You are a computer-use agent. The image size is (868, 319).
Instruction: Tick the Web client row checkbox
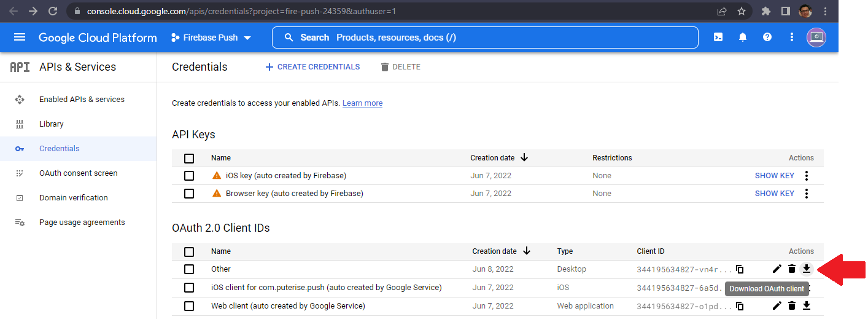click(x=189, y=306)
